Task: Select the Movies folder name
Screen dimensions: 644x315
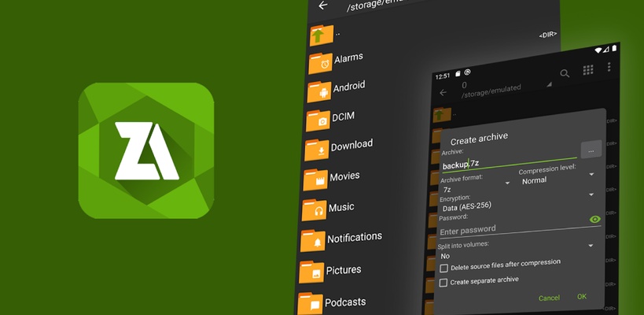Action: (x=344, y=177)
